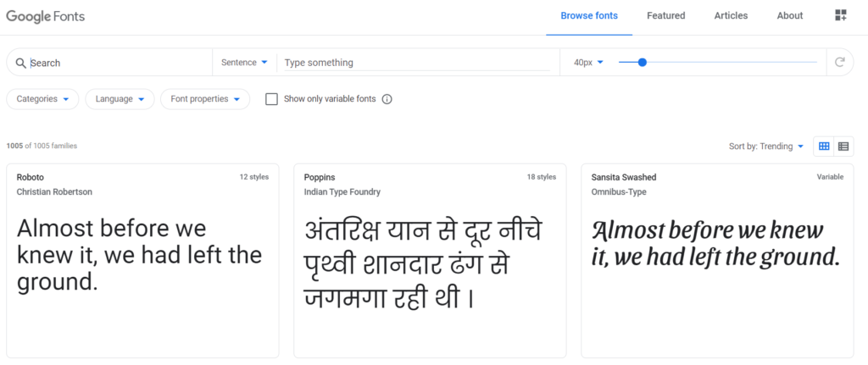Open the Poppins font card
This screenshot has height=365, width=868.
(430, 261)
